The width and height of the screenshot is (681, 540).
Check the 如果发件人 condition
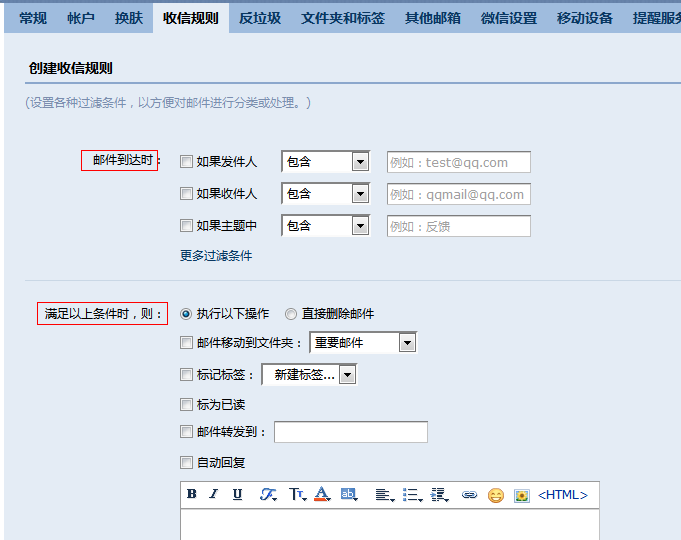tap(186, 162)
